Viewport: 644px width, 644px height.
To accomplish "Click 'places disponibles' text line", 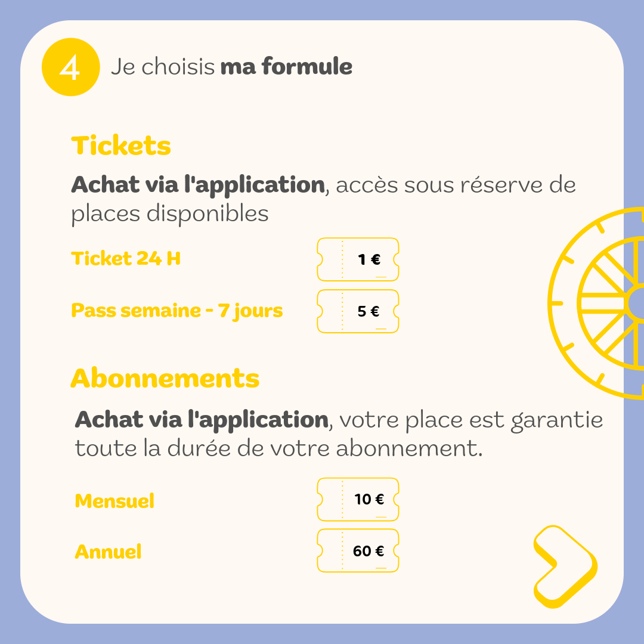I will (170, 214).
